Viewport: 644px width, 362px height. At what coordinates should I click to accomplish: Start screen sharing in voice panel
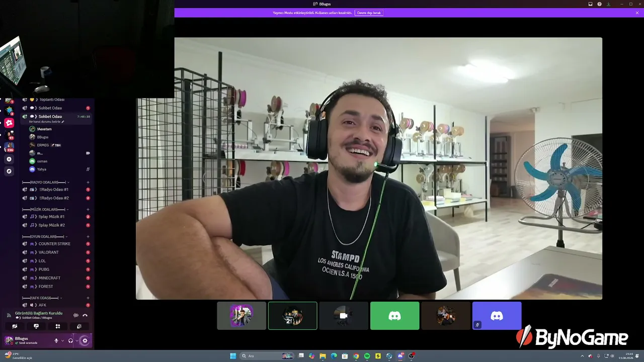[x=36, y=326]
